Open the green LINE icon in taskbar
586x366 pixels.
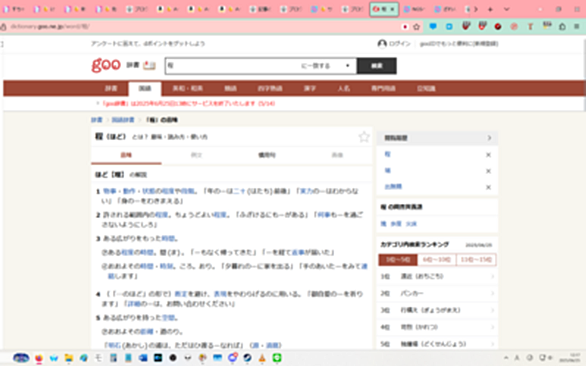click(277, 358)
